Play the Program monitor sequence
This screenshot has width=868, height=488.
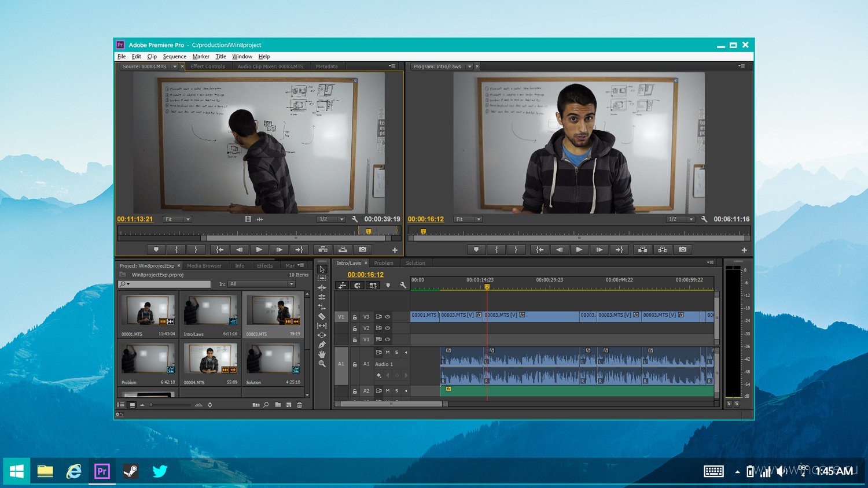tap(579, 250)
